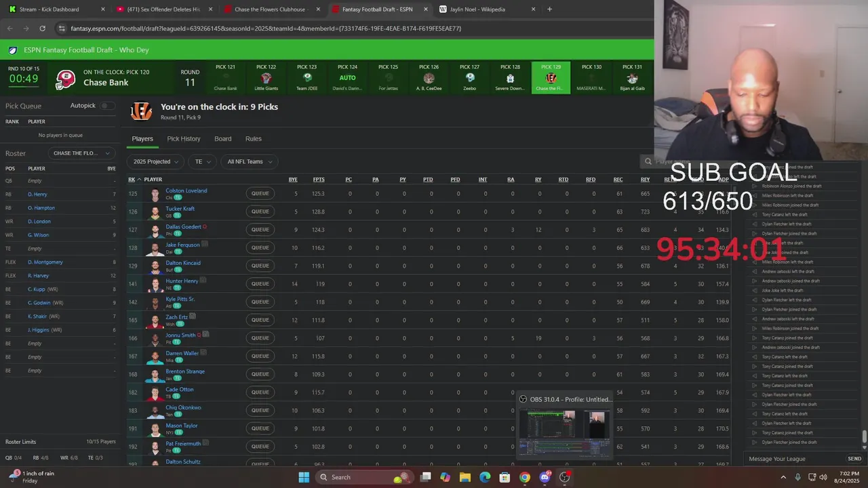Open Task View in the taskbar
Viewport: 868px width, 488px height.
425,477
